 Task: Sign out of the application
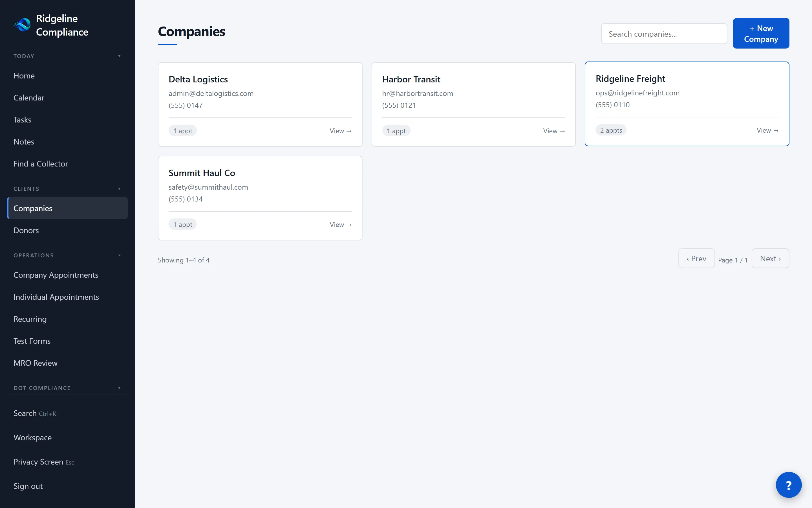click(x=67, y=486)
